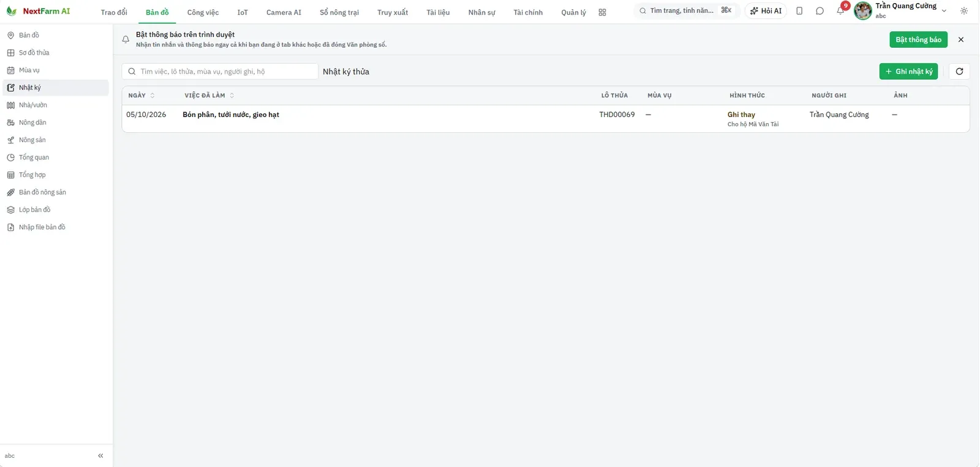Switch to Truy xuất tab
This screenshot has width=980, height=467.
(x=393, y=12)
